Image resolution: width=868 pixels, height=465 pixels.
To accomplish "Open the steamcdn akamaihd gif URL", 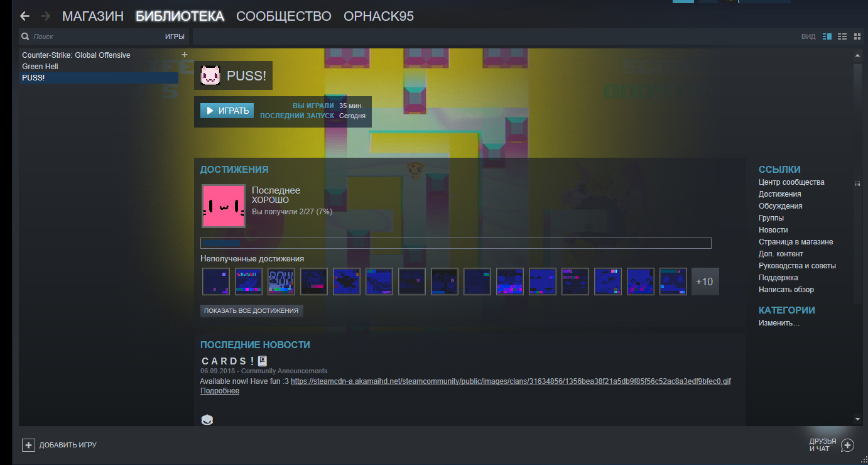I will [x=511, y=381].
